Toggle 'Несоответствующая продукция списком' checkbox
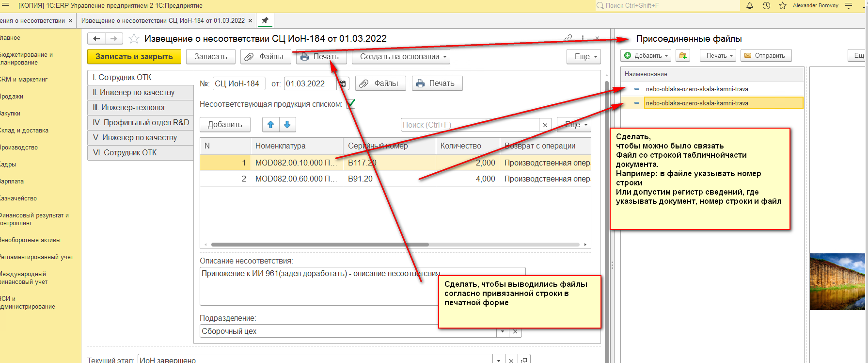 351,104
